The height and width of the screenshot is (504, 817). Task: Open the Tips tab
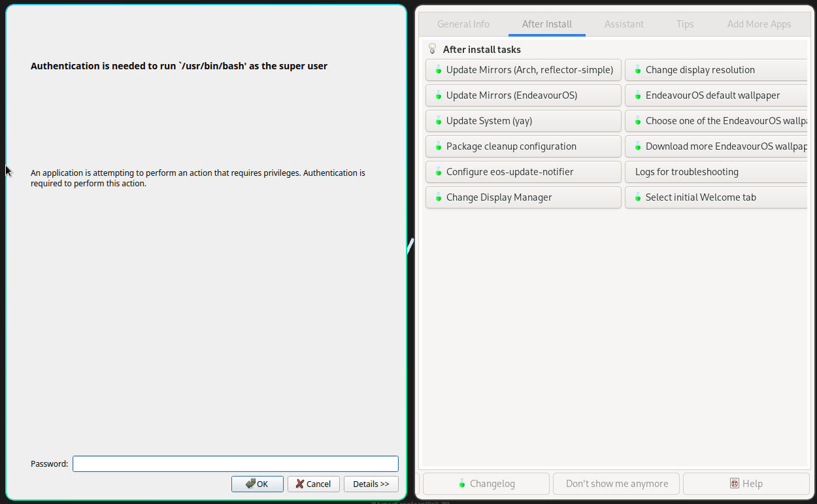click(x=685, y=24)
